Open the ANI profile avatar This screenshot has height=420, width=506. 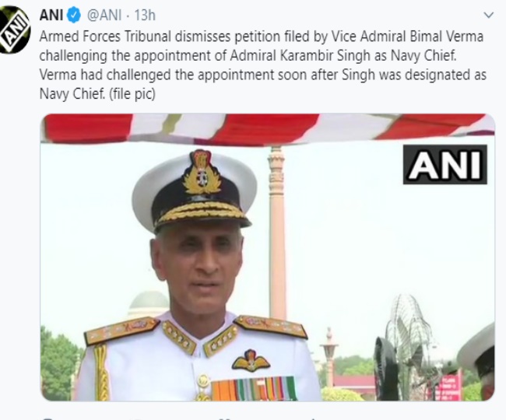pyautogui.click(x=14, y=30)
